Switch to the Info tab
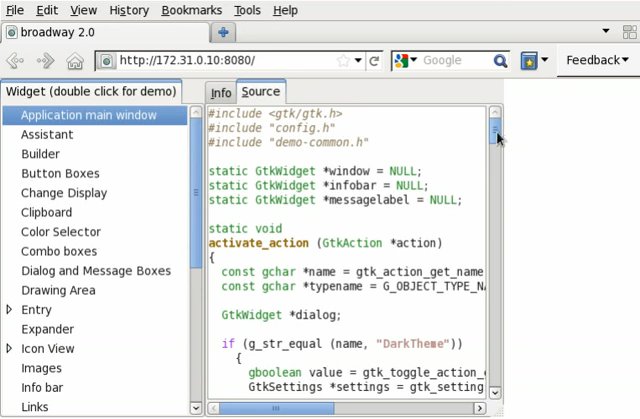The height and width of the screenshot is (419, 640). [x=220, y=93]
